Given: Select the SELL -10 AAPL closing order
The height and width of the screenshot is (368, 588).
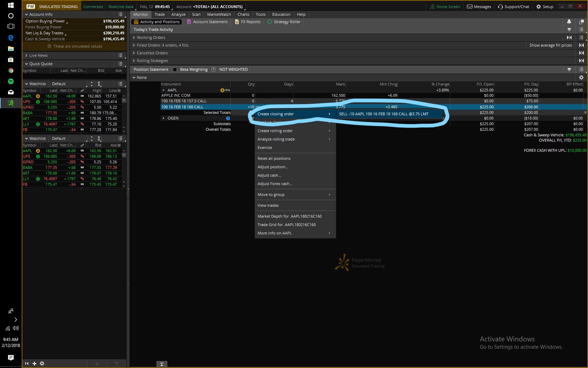Looking at the screenshot, I should (x=390, y=114).
